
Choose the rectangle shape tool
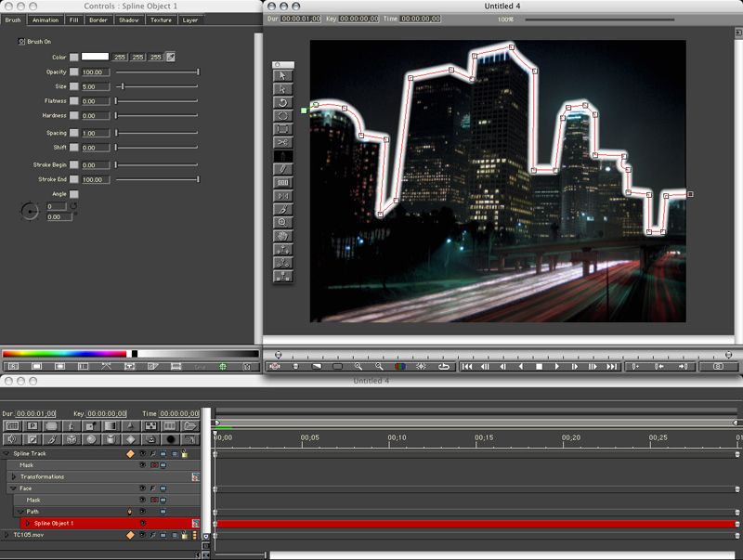(x=283, y=129)
